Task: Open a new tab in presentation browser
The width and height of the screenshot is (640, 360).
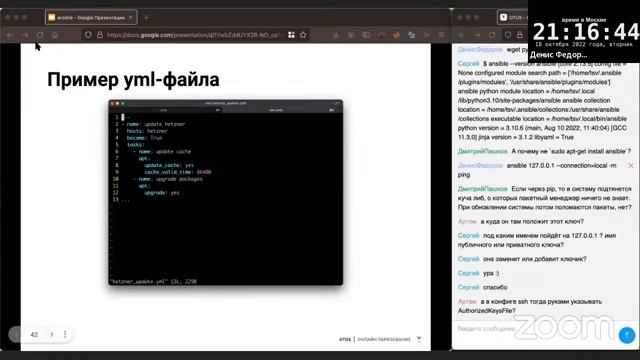Action: tap(146, 18)
